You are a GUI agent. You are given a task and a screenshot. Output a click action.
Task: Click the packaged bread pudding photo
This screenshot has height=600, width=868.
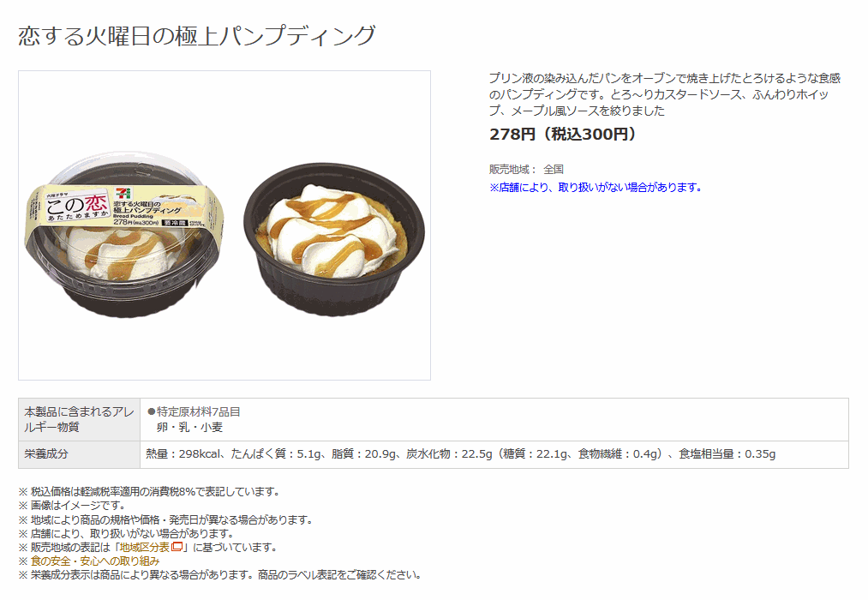(x=124, y=235)
